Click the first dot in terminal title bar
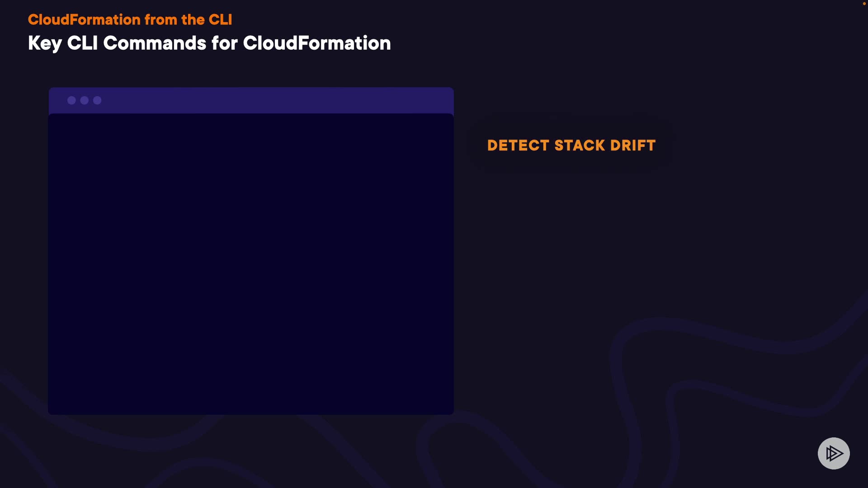The width and height of the screenshot is (868, 488). (x=71, y=100)
